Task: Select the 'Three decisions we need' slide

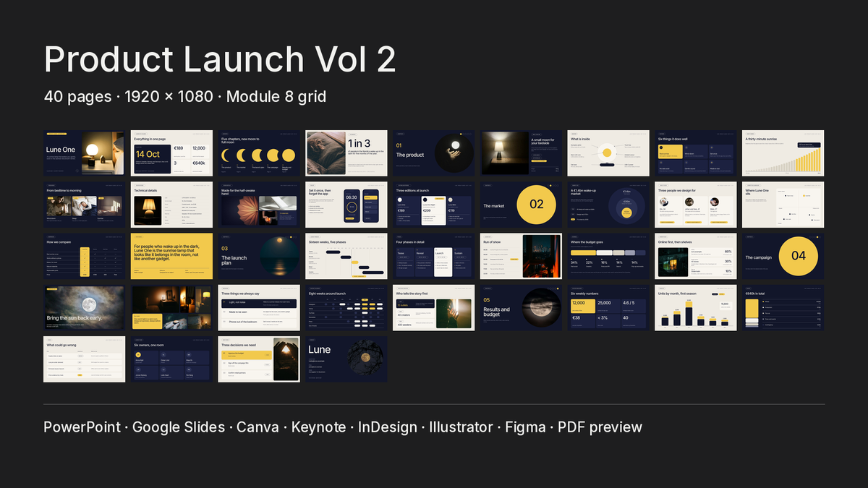Action: (259, 359)
